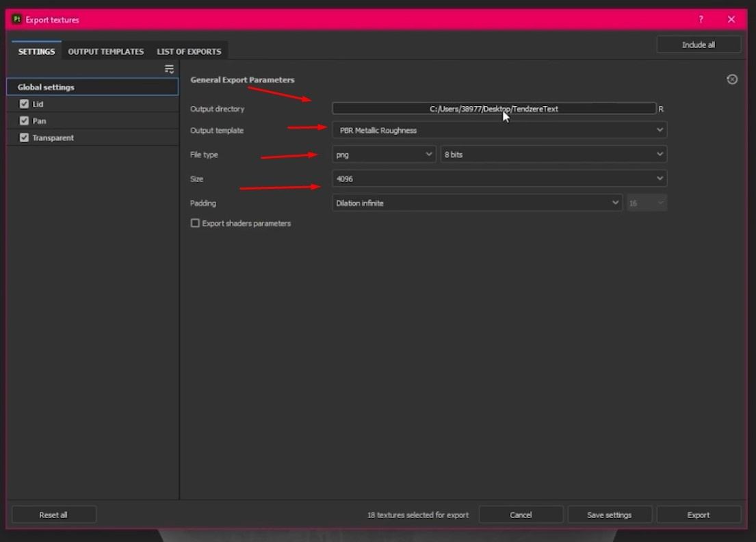The width and height of the screenshot is (756, 542).
Task: Click the Include all button
Action: (698, 44)
